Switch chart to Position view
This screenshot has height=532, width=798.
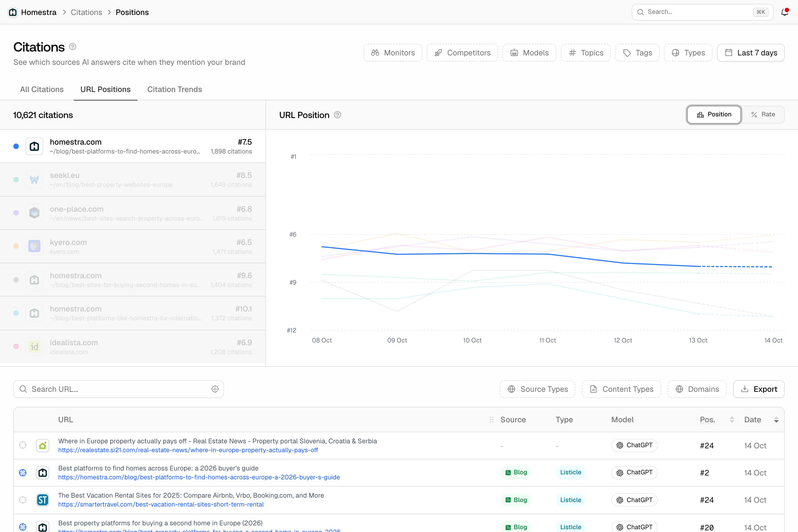[x=714, y=115]
